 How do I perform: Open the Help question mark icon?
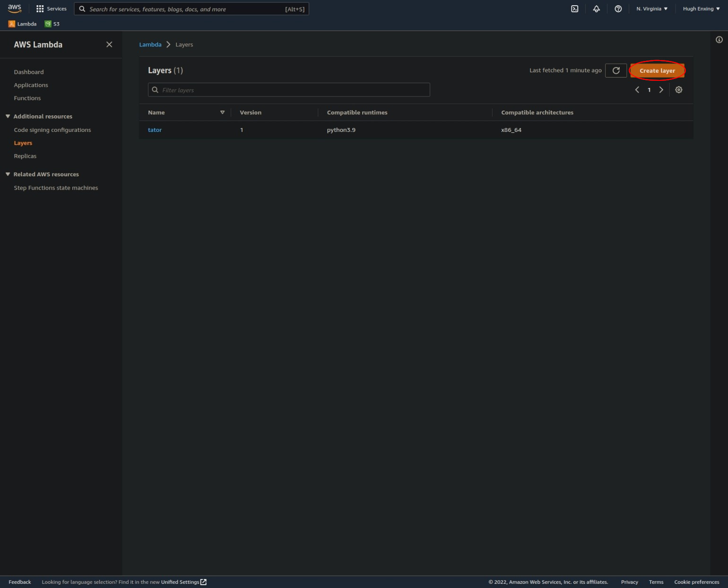618,9
